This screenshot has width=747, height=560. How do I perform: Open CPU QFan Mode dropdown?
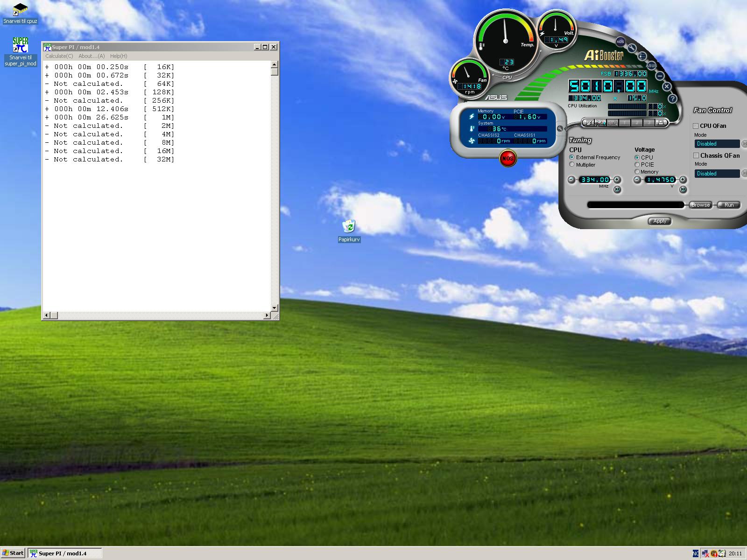717,144
